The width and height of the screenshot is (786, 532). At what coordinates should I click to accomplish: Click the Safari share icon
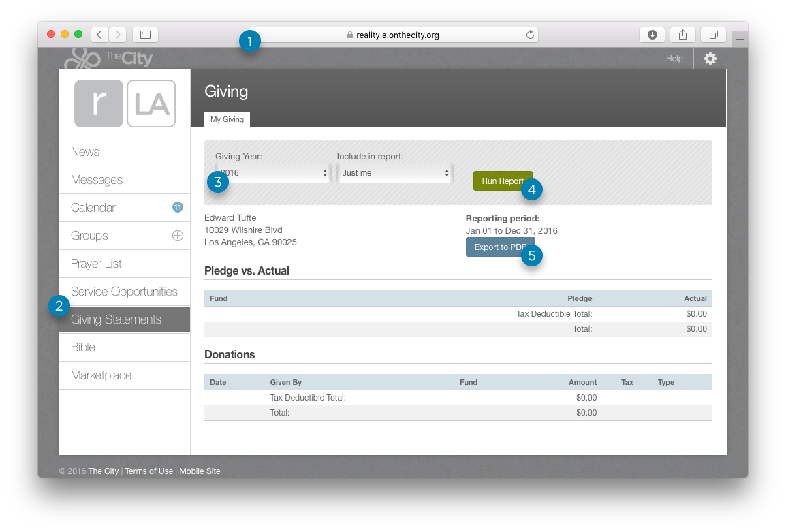tap(682, 35)
